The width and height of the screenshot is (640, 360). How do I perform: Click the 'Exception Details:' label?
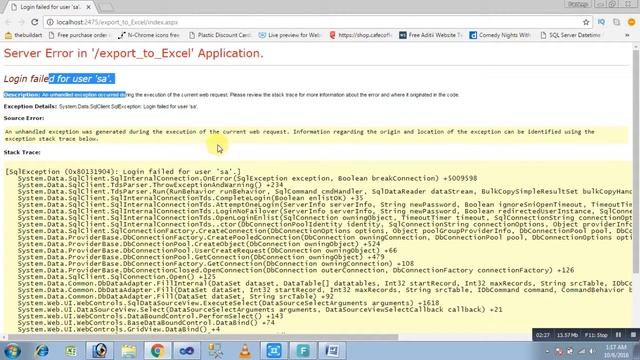click(30, 107)
